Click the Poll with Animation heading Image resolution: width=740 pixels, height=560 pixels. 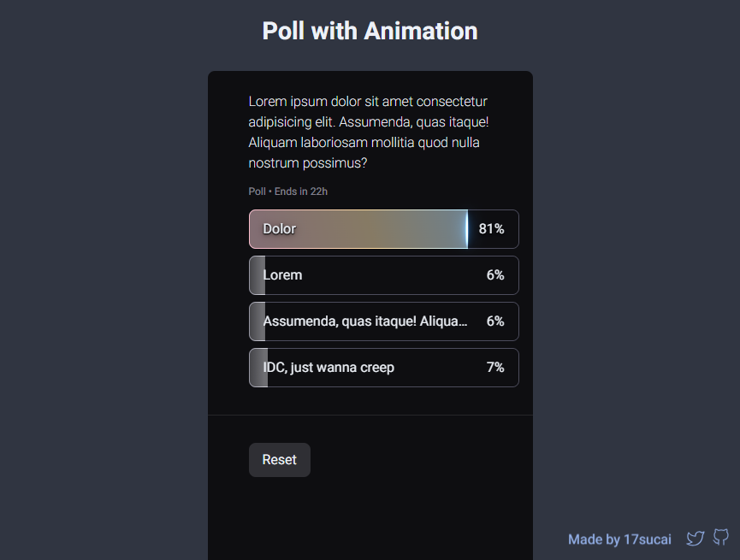click(370, 31)
